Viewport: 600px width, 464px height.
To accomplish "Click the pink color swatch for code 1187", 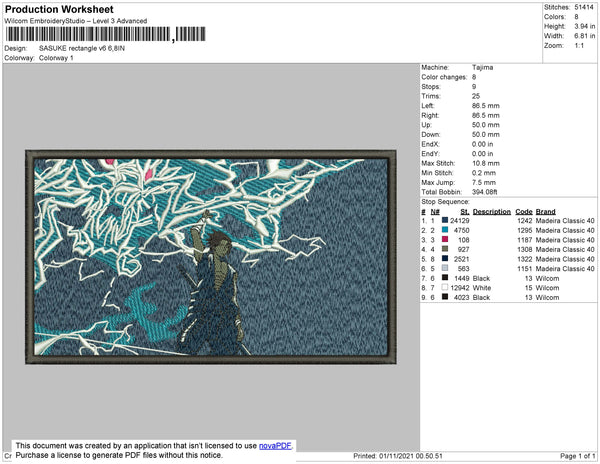I will coord(445,239).
